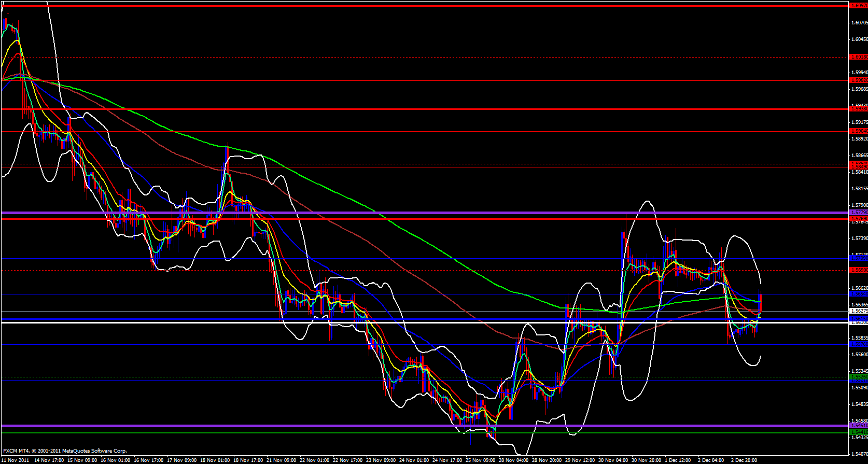Select the current price 1.56275 label
Image resolution: width=868 pixels, height=464 pixels.
tap(859, 311)
